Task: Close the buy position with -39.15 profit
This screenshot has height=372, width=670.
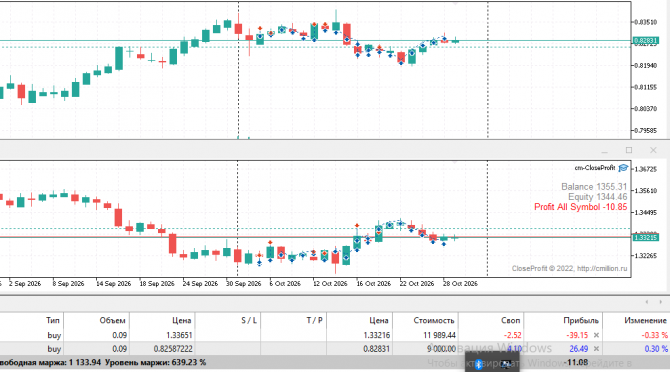Action: pyautogui.click(x=596, y=335)
